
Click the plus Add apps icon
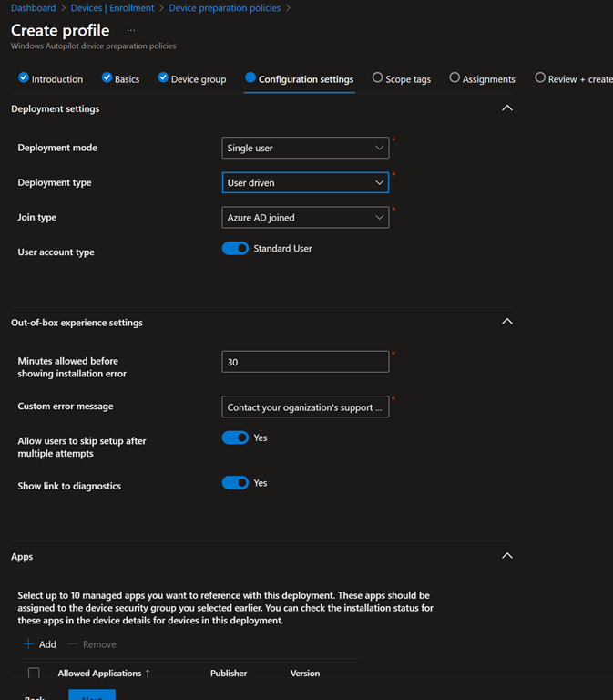coord(28,644)
